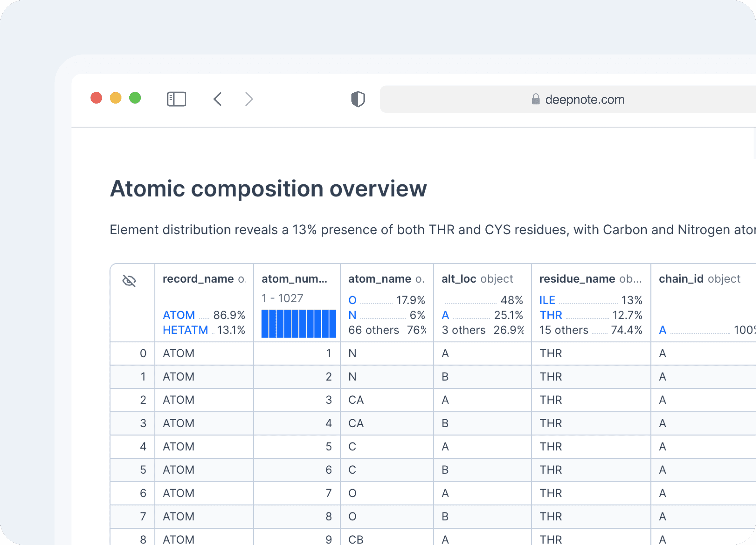Click row 3 alt_loc cell B
The height and width of the screenshot is (545, 756).
pos(445,423)
